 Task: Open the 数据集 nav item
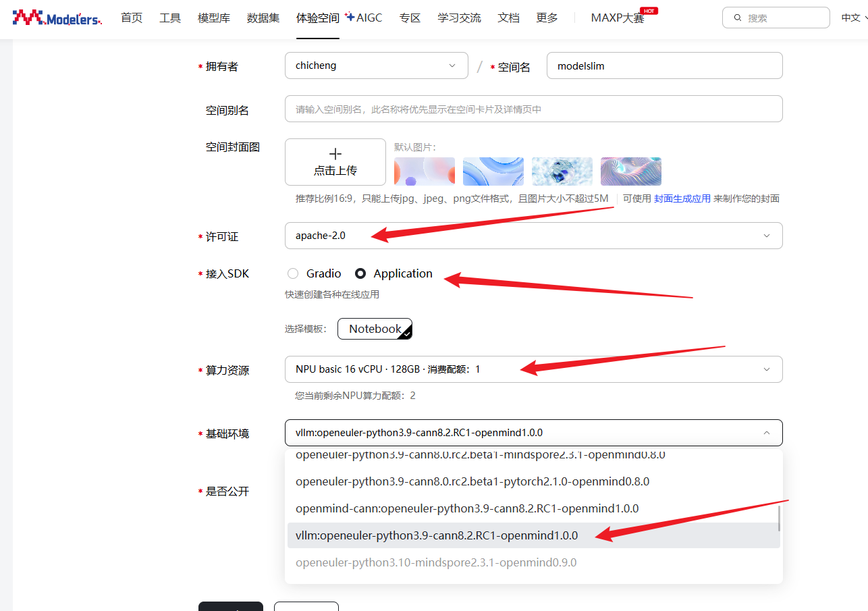pos(263,18)
